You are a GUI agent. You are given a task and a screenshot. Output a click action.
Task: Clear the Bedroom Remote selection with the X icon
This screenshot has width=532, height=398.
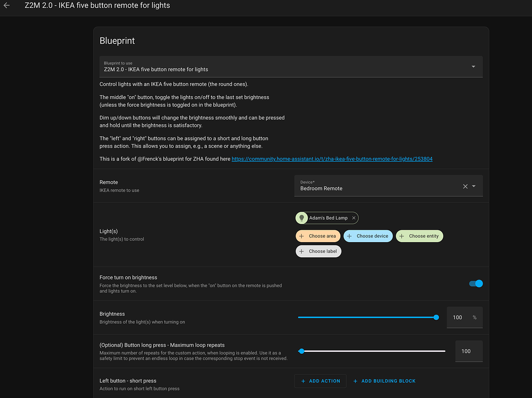coord(465,185)
